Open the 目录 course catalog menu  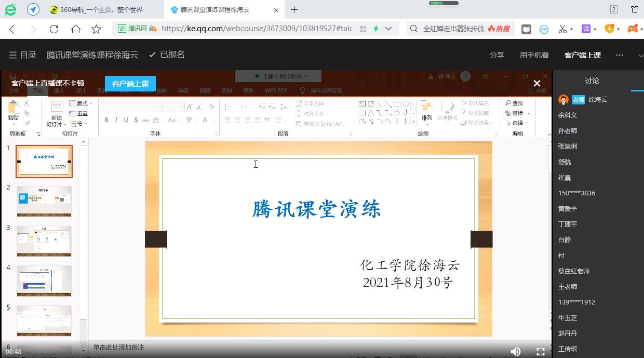click(23, 55)
